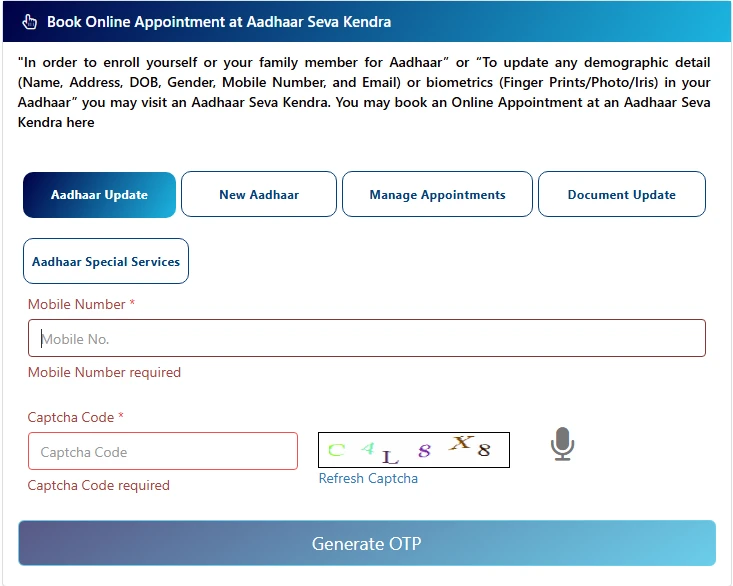Screen dimensions: 733x586
Task: Play audio captcha via microphone icon
Action: click(563, 444)
